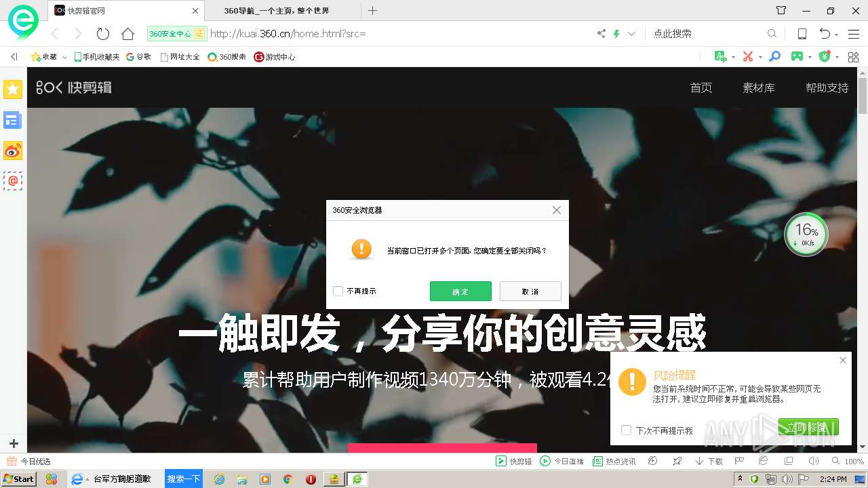Open the 下载 downloads manager

point(709,462)
